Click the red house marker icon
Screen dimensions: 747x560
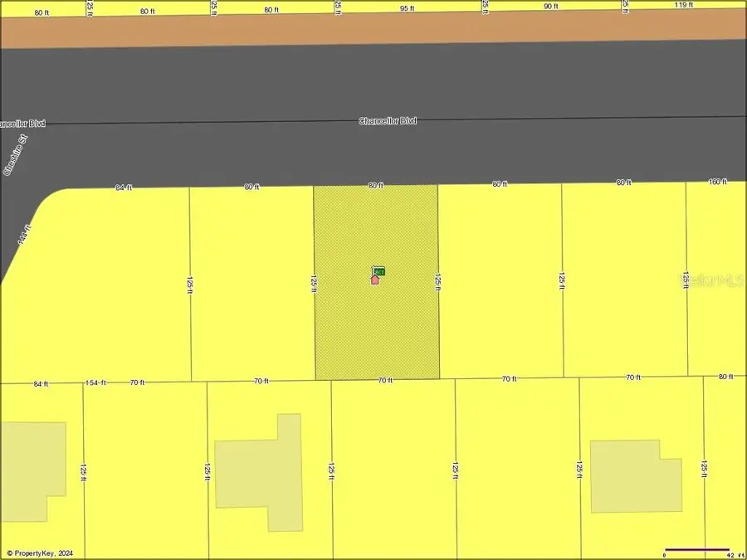tap(374, 280)
